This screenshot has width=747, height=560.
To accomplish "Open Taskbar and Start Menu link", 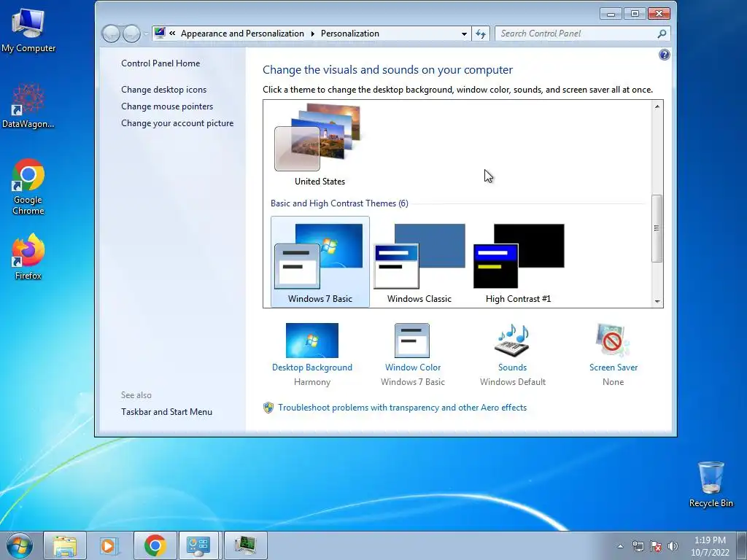I will [x=167, y=412].
